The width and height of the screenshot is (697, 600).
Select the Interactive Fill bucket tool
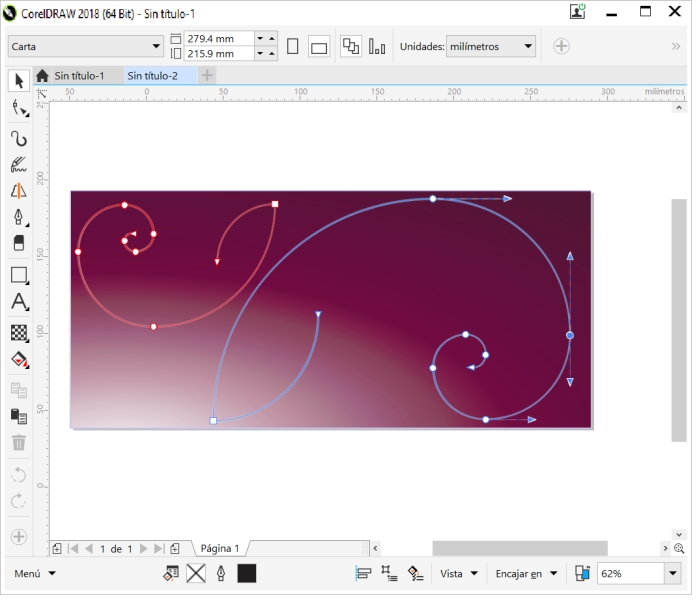18,360
